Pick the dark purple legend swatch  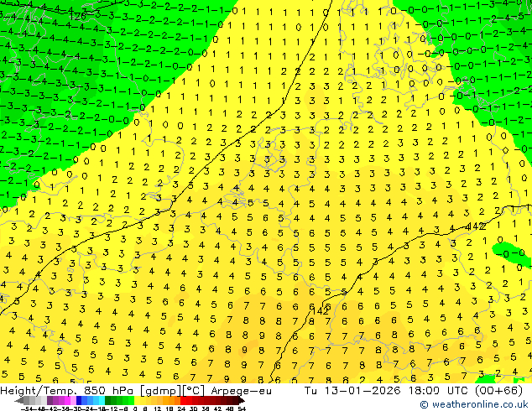pyautogui.click(x=50, y=401)
